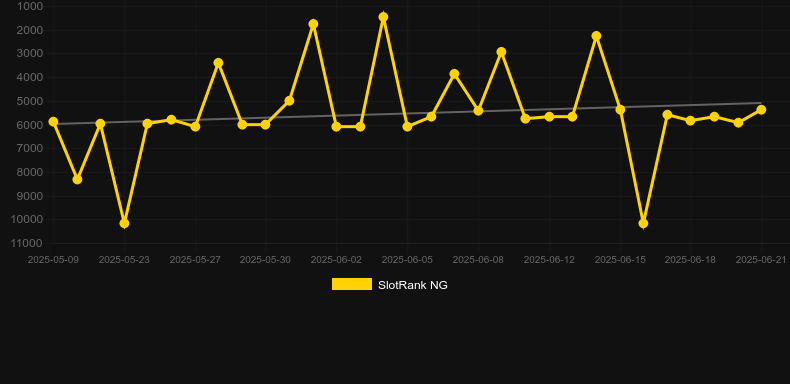Select the peak near 3400 after 2025-05-27
The image size is (790, 384).
point(218,63)
